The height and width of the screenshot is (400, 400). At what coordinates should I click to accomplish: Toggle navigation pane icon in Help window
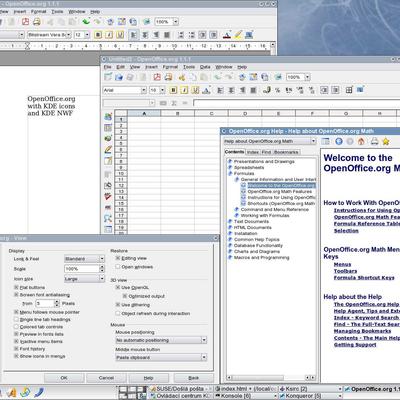click(325, 141)
